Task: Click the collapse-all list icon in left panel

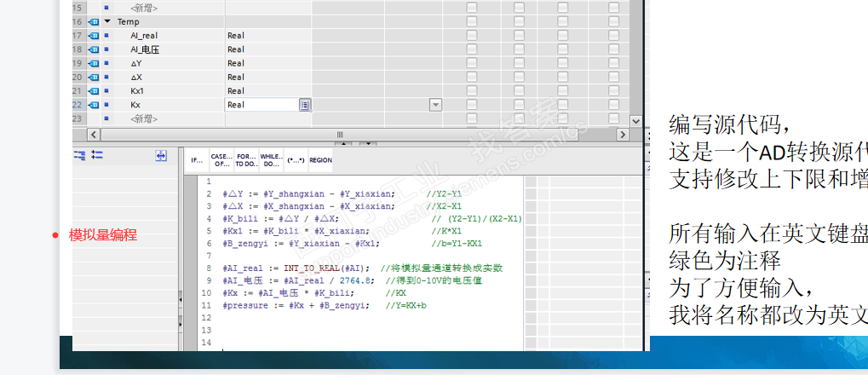Action: pyautogui.click(x=97, y=156)
